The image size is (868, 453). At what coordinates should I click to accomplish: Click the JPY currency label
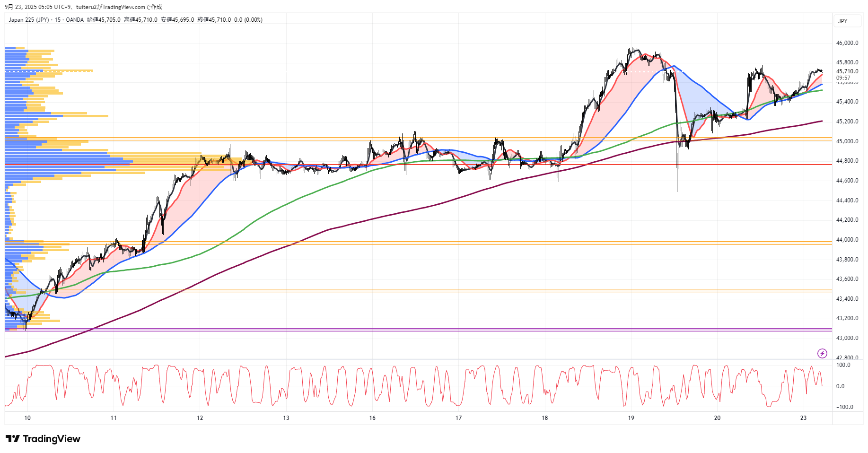point(842,21)
